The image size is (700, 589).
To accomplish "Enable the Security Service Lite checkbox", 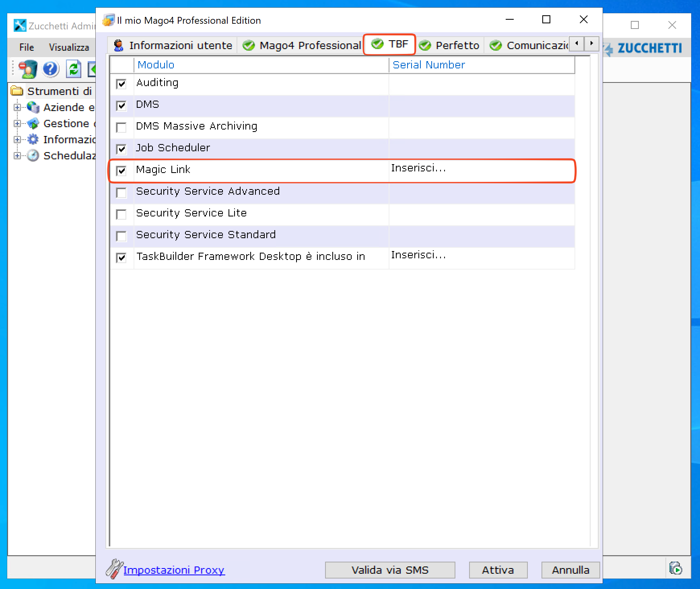I will (x=121, y=214).
